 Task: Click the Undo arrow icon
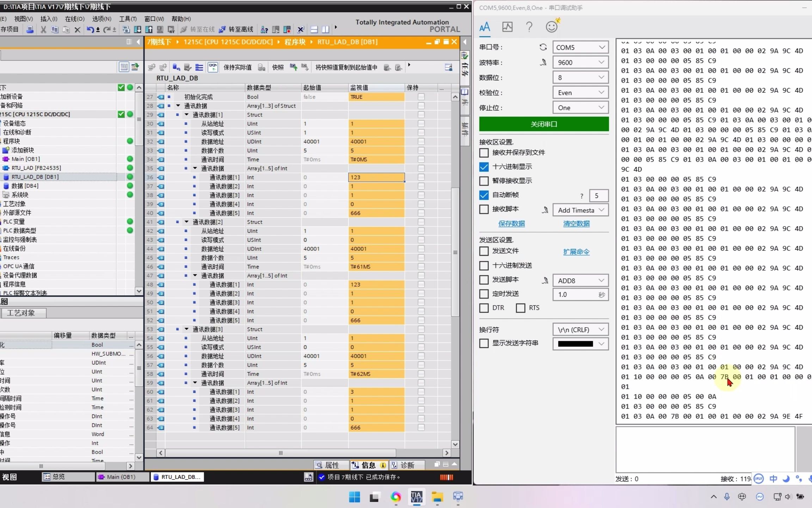click(x=90, y=30)
